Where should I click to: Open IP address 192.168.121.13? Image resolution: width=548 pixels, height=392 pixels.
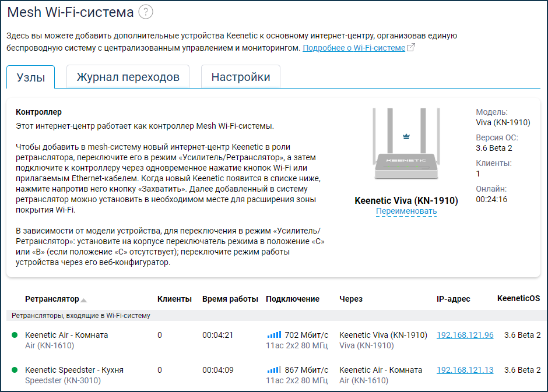point(465,370)
